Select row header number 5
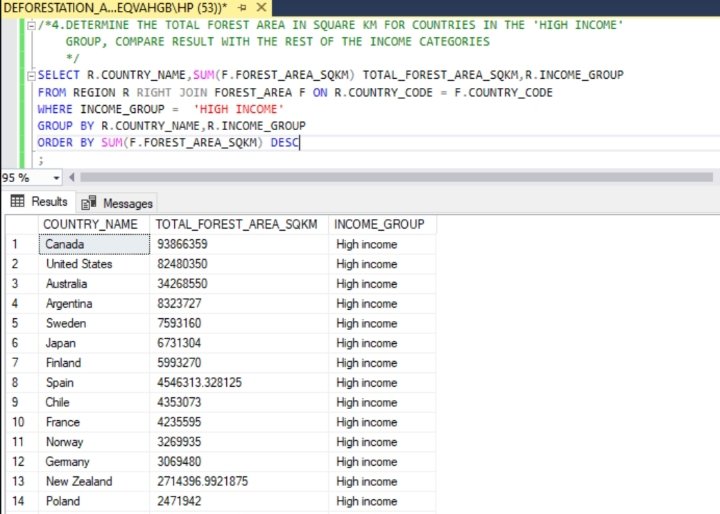 coord(22,323)
